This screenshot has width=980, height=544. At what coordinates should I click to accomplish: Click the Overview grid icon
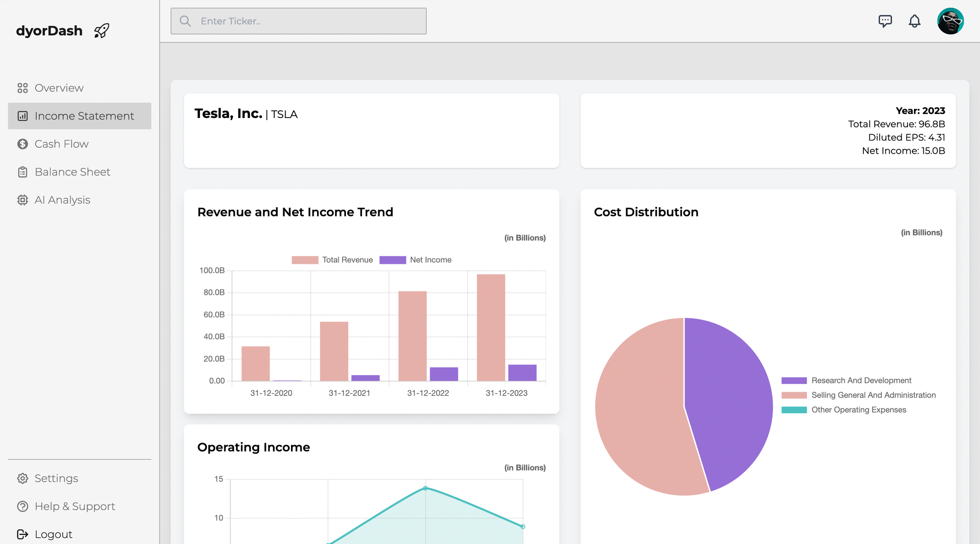(23, 88)
